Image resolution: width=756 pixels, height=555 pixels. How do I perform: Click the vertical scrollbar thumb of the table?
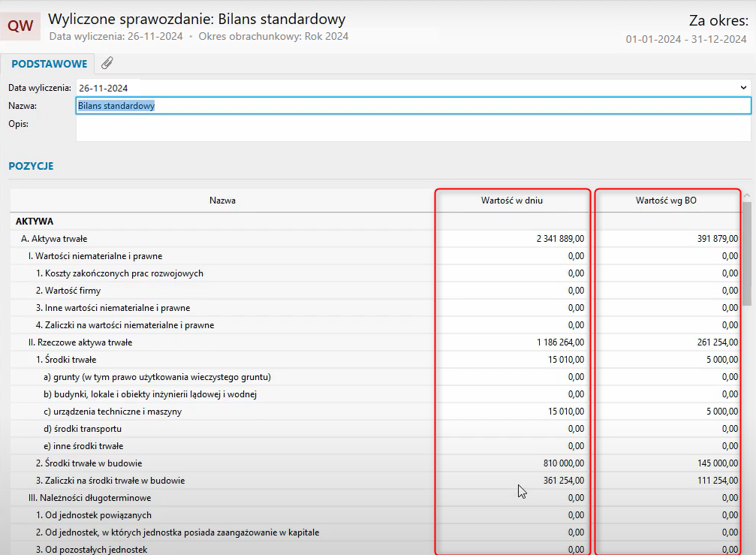pyautogui.click(x=747, y=254)
